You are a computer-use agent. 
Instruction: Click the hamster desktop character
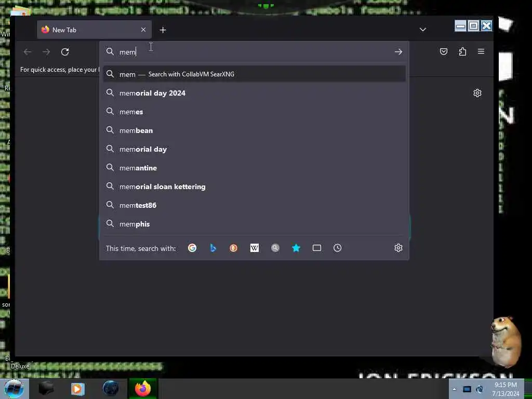coord(507,341)
